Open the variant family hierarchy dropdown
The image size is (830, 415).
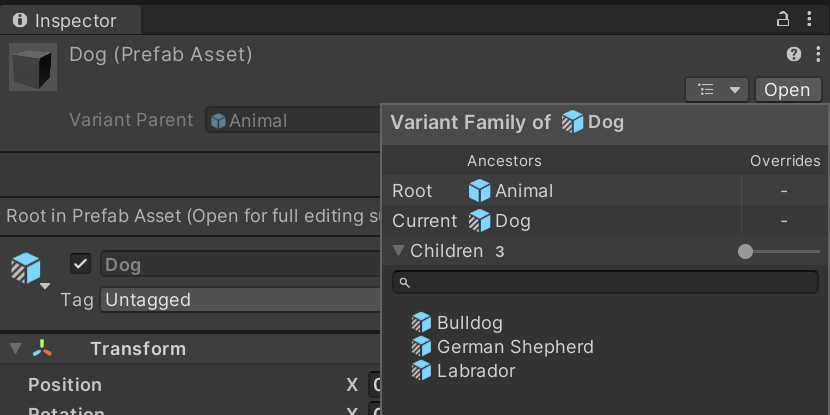click(x=717, y=90)
